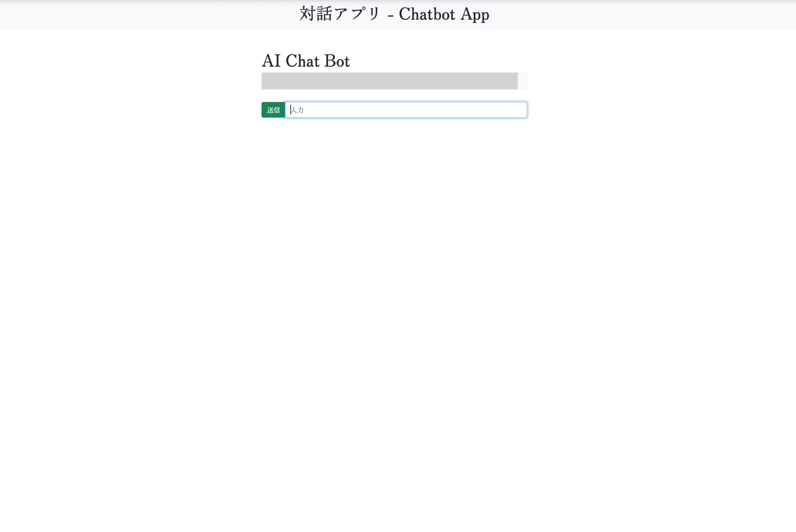Submit the message with 送信 button
Image resolution: width=796 pixels, height=532 pixels.
pos(273,110)
